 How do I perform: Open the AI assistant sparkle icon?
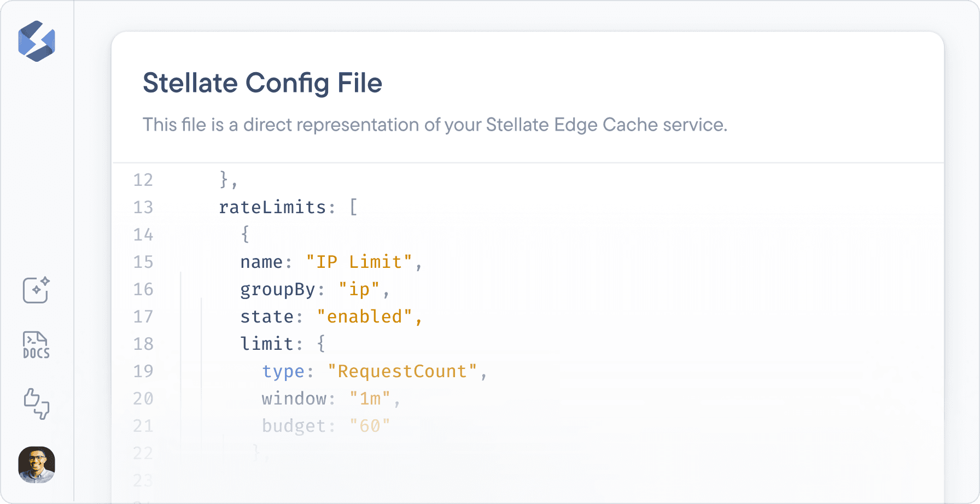tap(36, 290)
